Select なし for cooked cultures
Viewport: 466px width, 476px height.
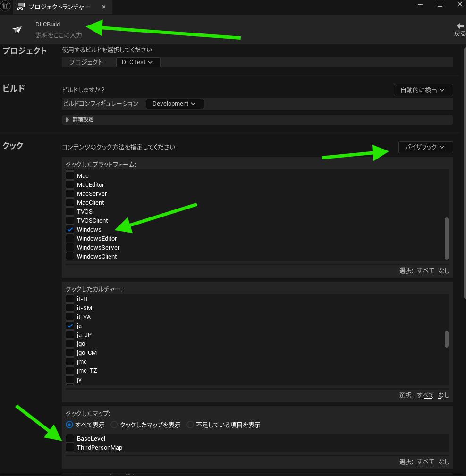coord(443,395)
